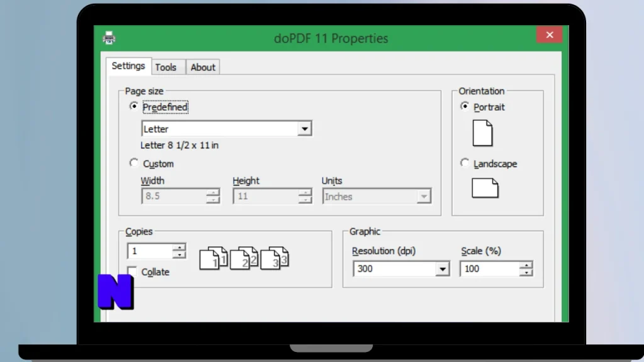Select the Predefined page size radio button
The image size is (644, 362).
134,106
